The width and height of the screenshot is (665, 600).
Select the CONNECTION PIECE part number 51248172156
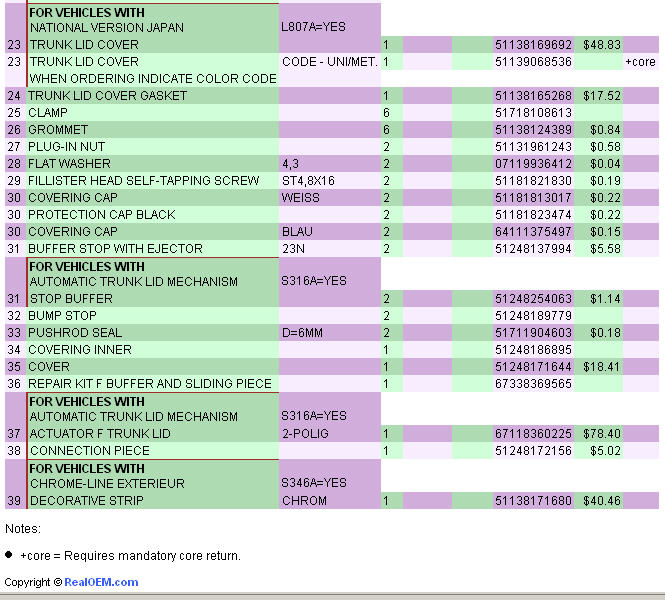[x=533, y=451]
